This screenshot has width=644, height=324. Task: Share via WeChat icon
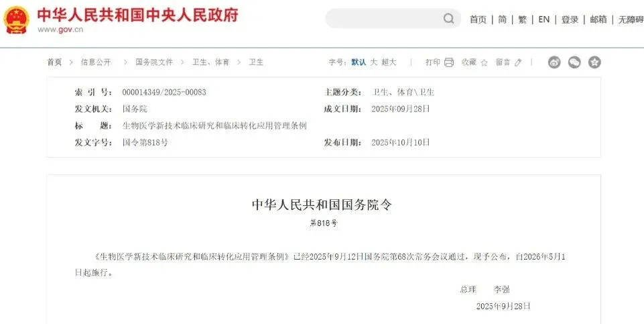point(574,62)
